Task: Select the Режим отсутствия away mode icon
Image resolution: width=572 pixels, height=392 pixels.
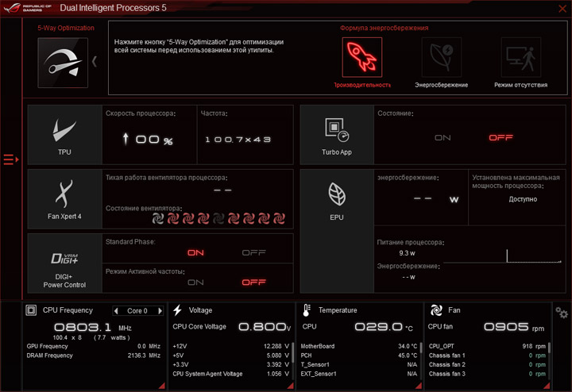Action: coord(520,57)
